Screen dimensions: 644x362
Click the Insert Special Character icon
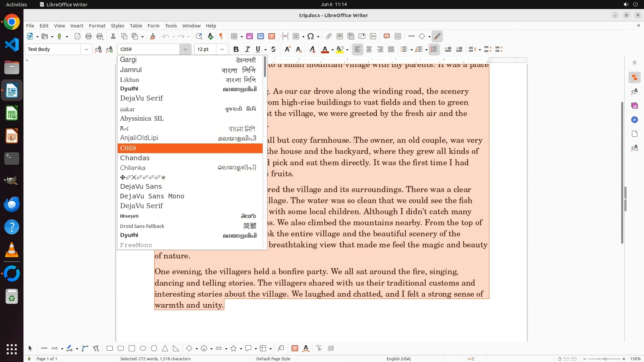click(311, 36)
